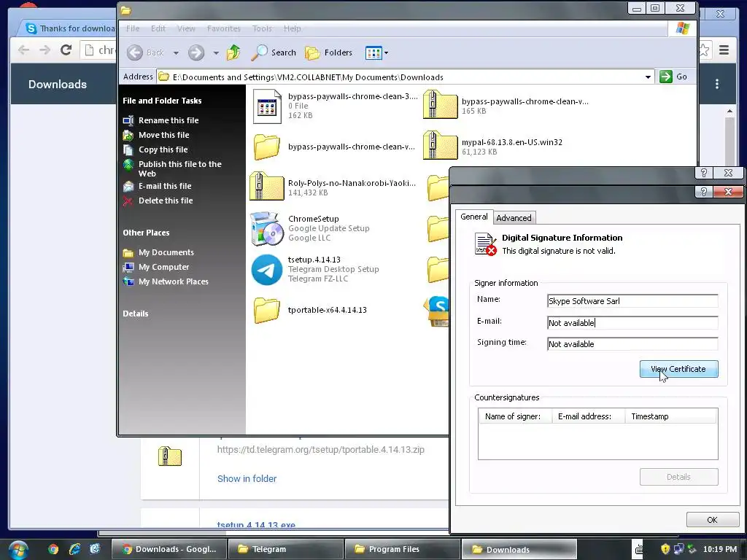This screenshot has width=747, height=560.
Task: Select the ChromeSetup installer icon
Action: pos(267,228)
